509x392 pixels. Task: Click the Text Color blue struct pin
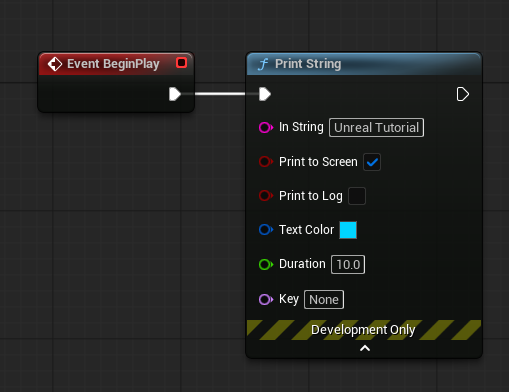[266, 230]
